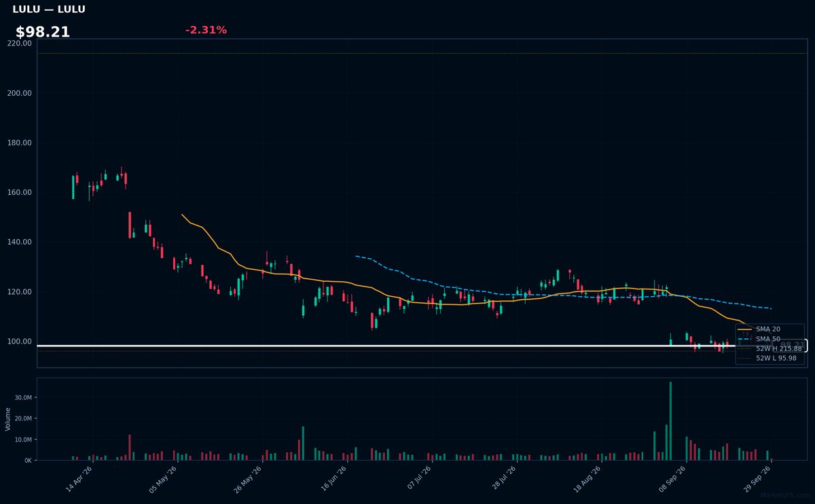Viewport: 815px width, 504px height.
Task: Select the 14 Apr '26 date label
Action: pos(79,479)
